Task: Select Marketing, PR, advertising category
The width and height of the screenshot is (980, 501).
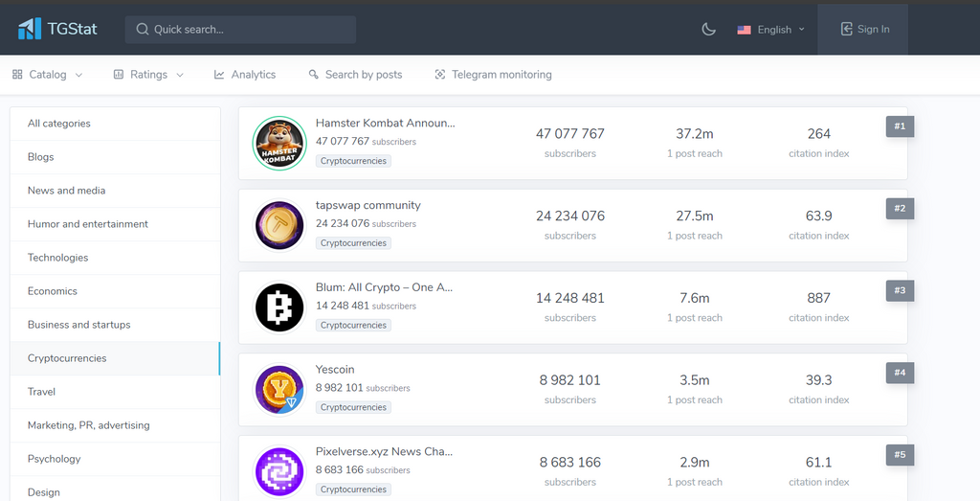Action: click(115, 425)
